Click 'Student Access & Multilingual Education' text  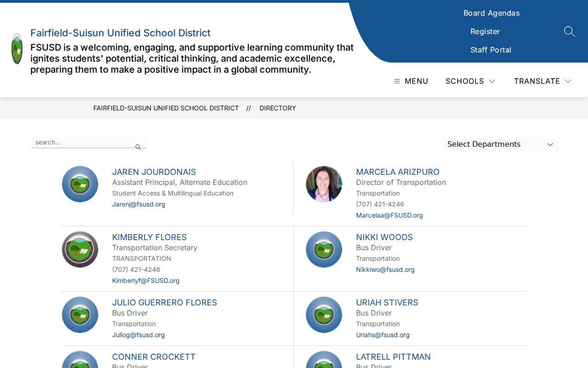(x=173, y=193)
